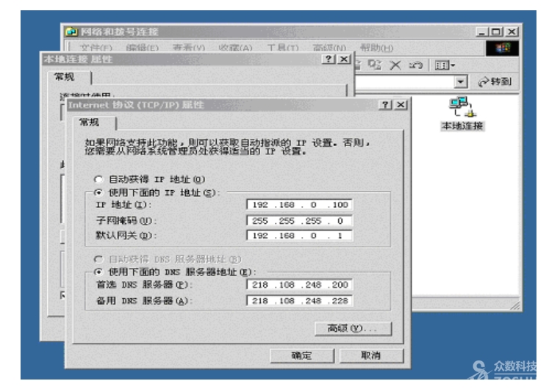
Task: Click the Undo toolbar icon
Action: [x=416, y=65]
